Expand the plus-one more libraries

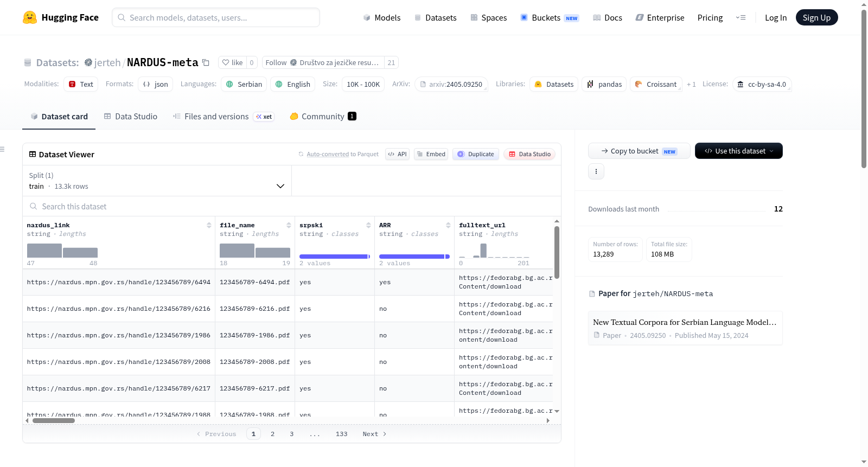click(x=691, y=84)
